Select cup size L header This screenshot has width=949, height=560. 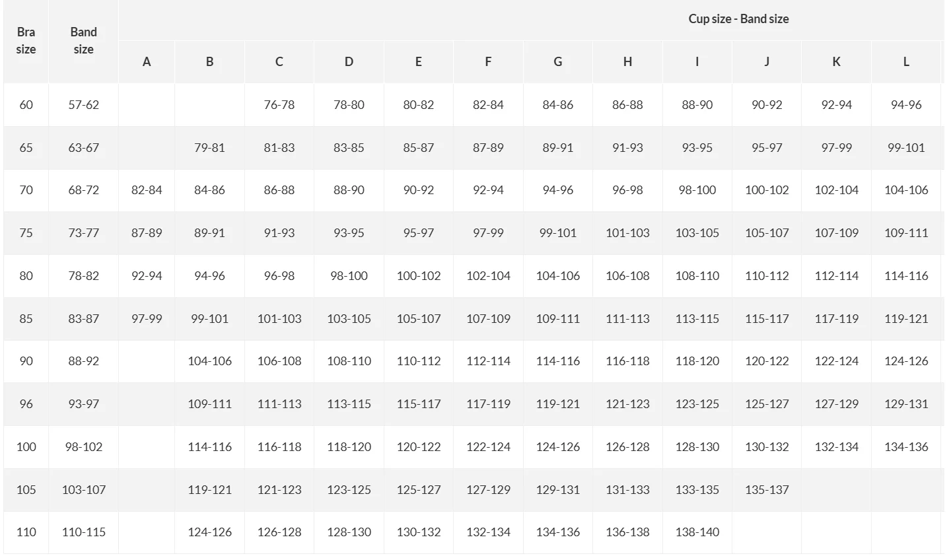(906, 61)
